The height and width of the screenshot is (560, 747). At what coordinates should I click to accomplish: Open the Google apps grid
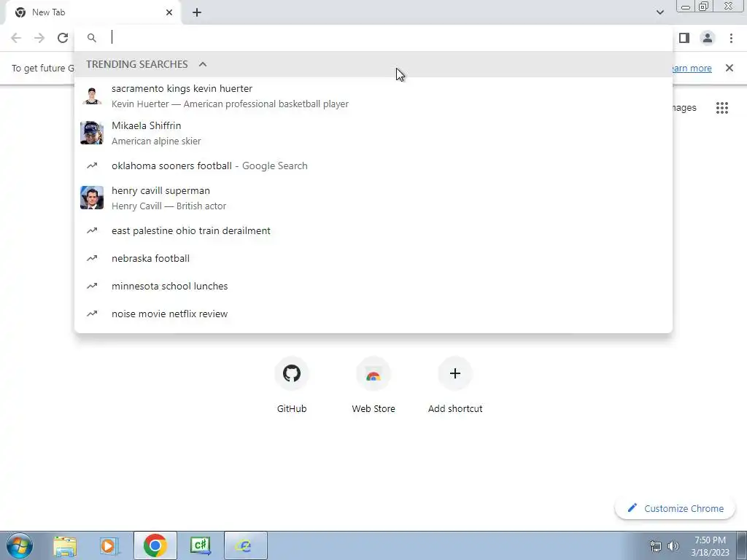722,108
